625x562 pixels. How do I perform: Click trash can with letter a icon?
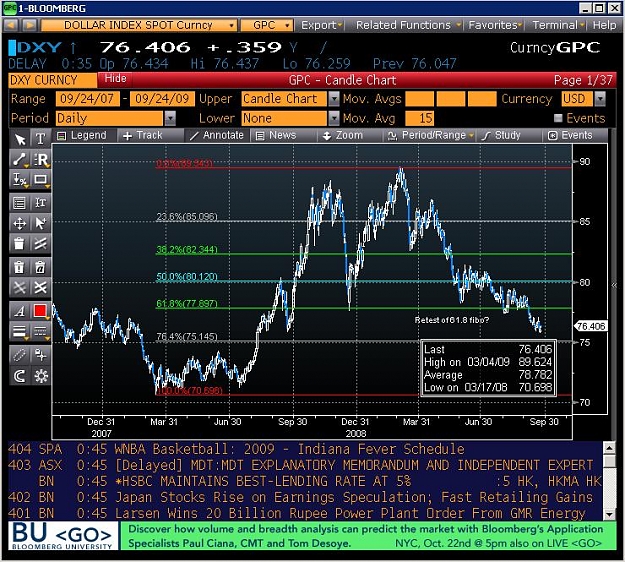[40, 267]
